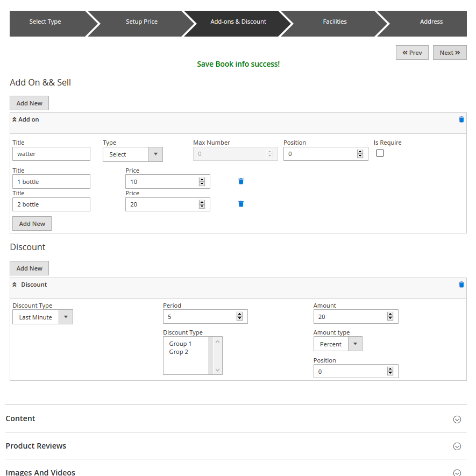This screenshot has height=476, width=476.
Task: Expand Content section chevron icon
Action: [457, 419]
